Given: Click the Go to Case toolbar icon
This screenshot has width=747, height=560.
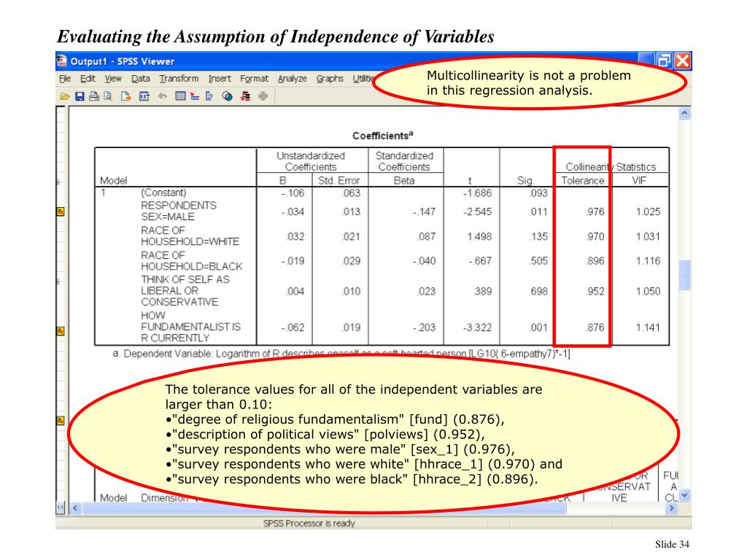Looking at the screenshot, I should (x=194, y=96).
